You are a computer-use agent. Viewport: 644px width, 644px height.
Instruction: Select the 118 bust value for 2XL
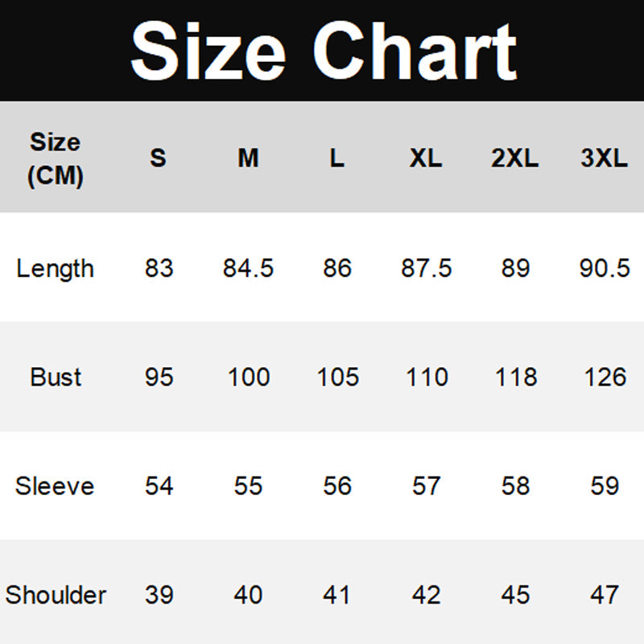tap(515, 377)
